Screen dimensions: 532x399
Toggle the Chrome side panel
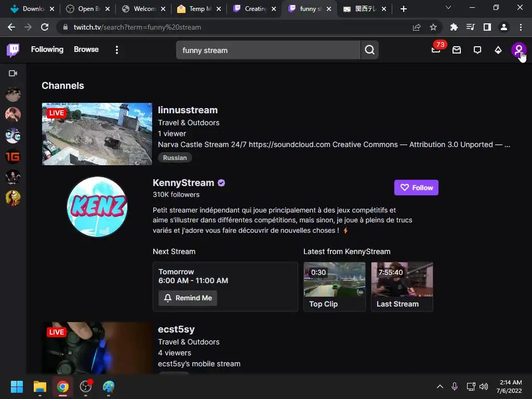tap(487, 27)
